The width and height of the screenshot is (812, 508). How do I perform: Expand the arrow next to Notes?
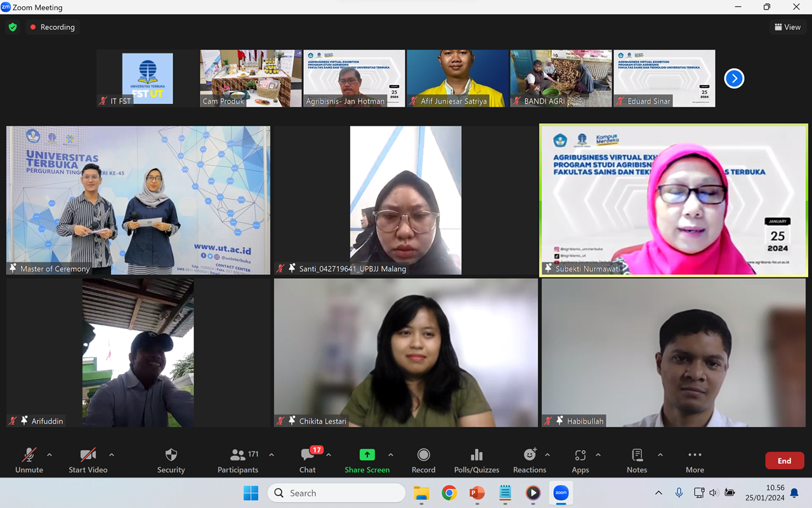[x=660, y=455]
